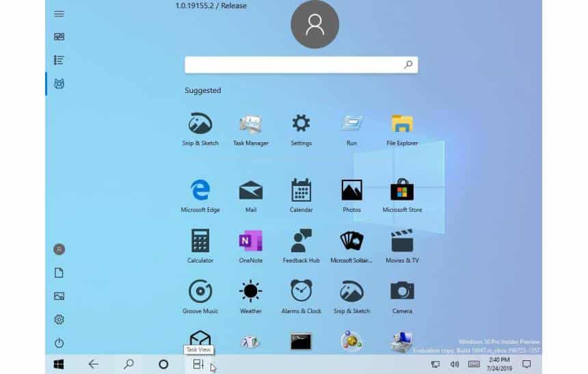Open Task View on the taskbar

(198, 364)
